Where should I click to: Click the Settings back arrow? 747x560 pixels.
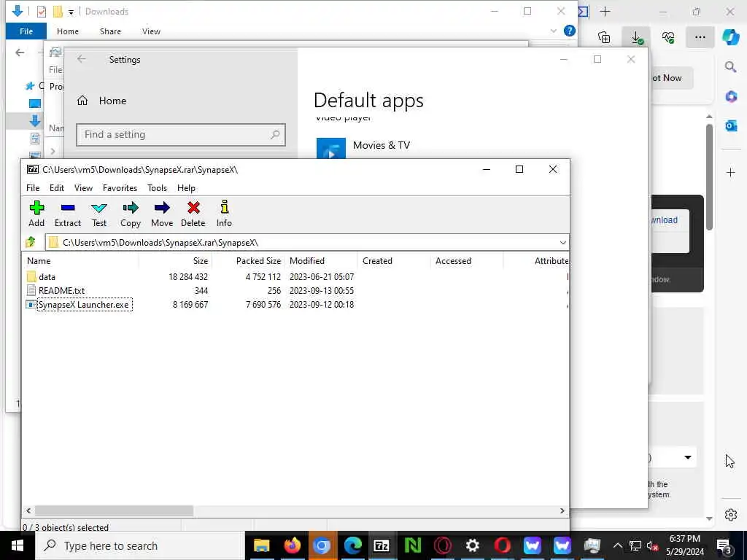tap(82, 59)
